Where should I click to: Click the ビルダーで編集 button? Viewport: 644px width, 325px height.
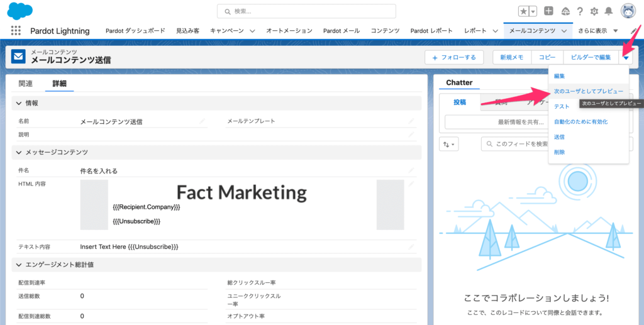point(591,57)
